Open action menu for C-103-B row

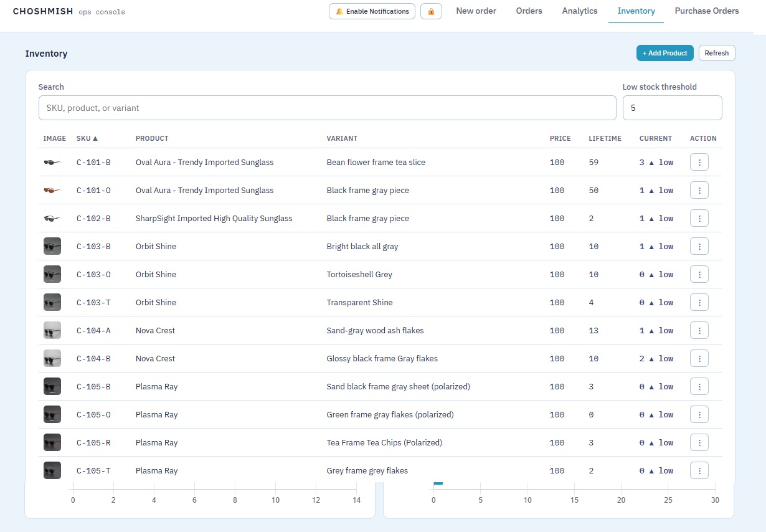699,246
